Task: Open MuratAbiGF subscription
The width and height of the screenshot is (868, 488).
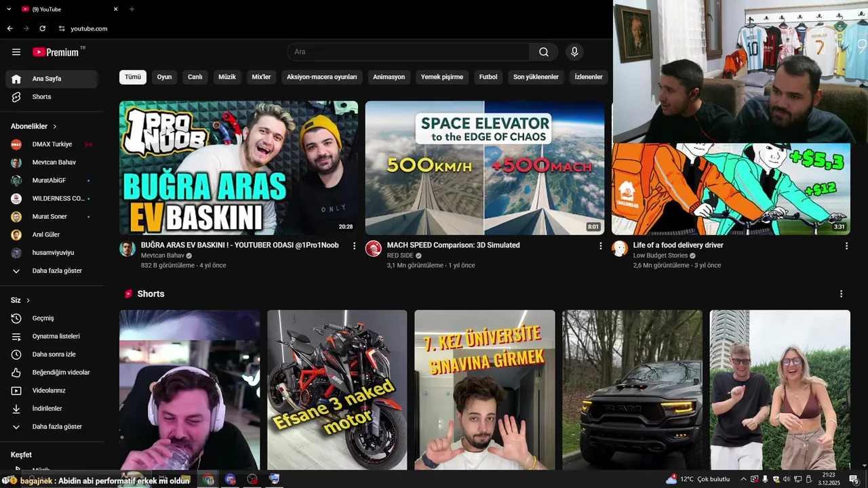Action: coord(52,180)
